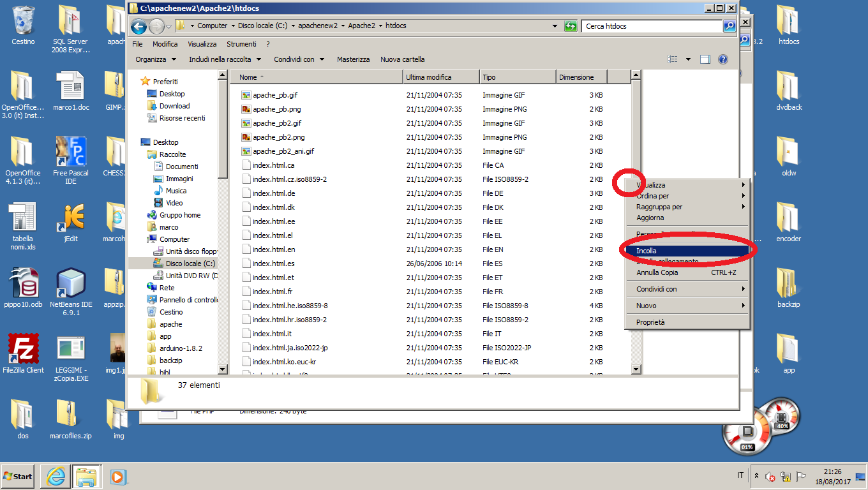The image size is (868, 490).
Task: Click the refresh icon beside address bar
Action: click(x=571, y=26)
